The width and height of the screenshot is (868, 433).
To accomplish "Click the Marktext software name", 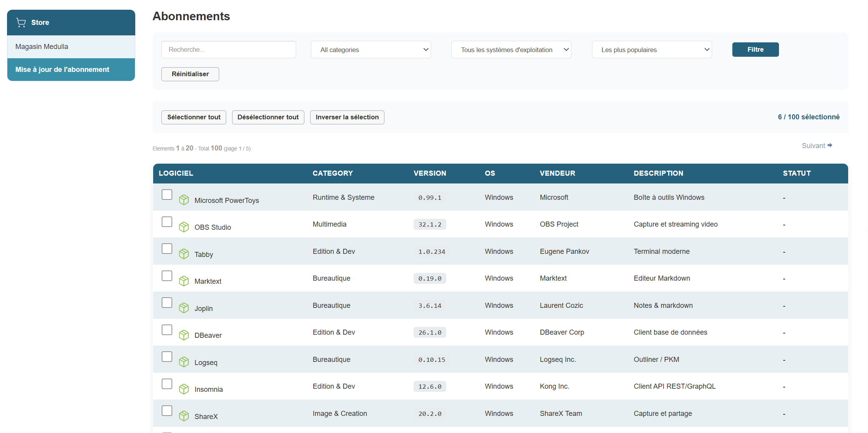I will pos(208,281).
